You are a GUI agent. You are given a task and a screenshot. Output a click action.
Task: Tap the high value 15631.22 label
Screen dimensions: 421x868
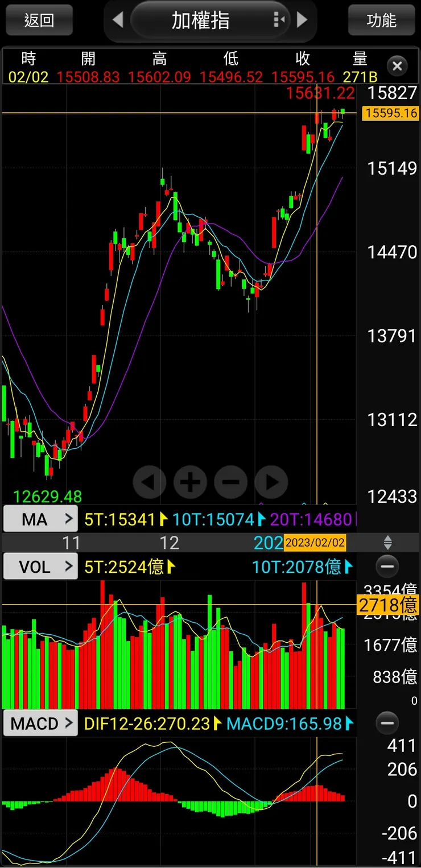[x=320, y=93]
